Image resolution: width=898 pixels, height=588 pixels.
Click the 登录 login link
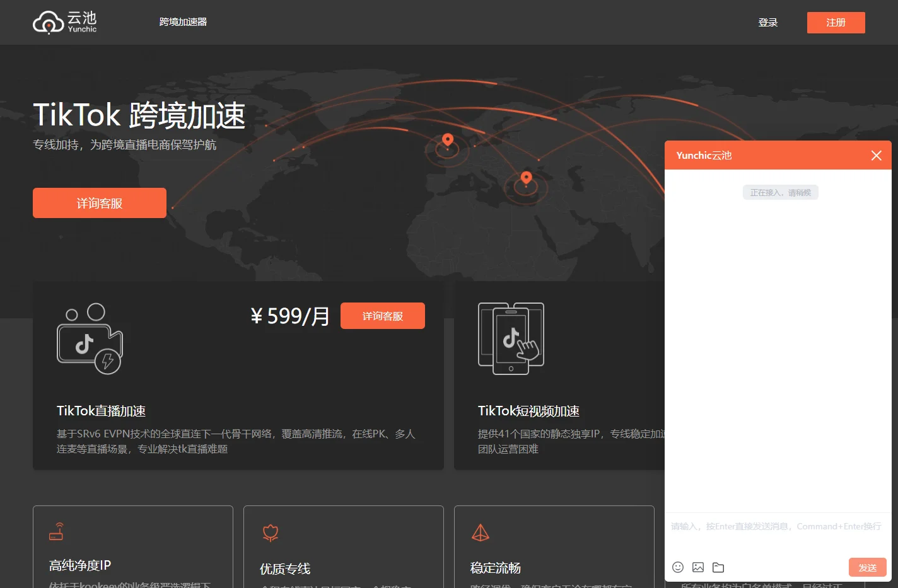pos(767,23)
